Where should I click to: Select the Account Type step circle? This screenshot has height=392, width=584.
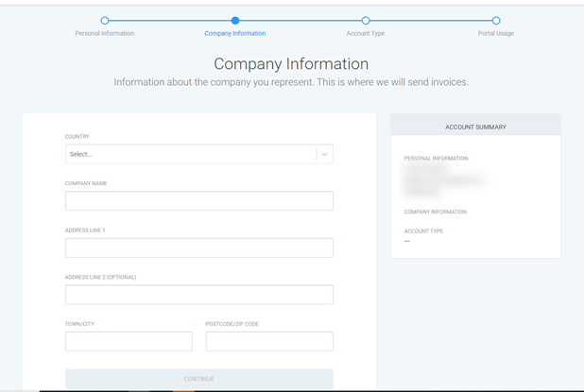[366, 20]
